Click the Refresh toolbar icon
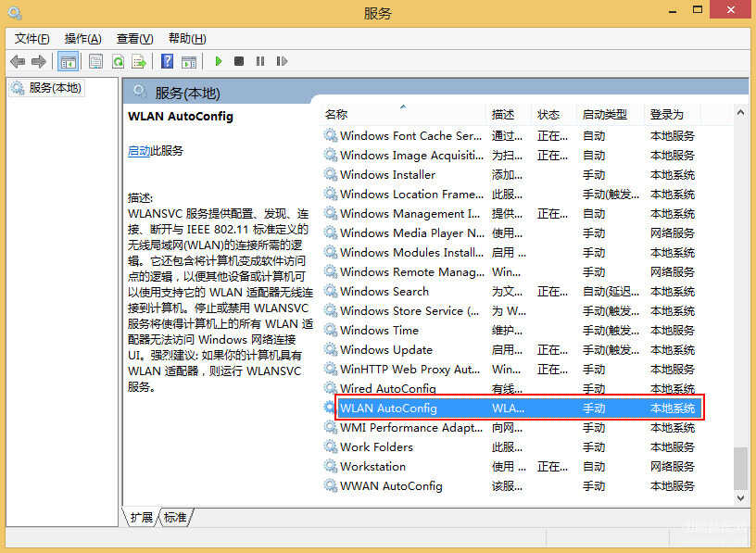Viewport: 756px width, 553px height. tap(118, 62)
